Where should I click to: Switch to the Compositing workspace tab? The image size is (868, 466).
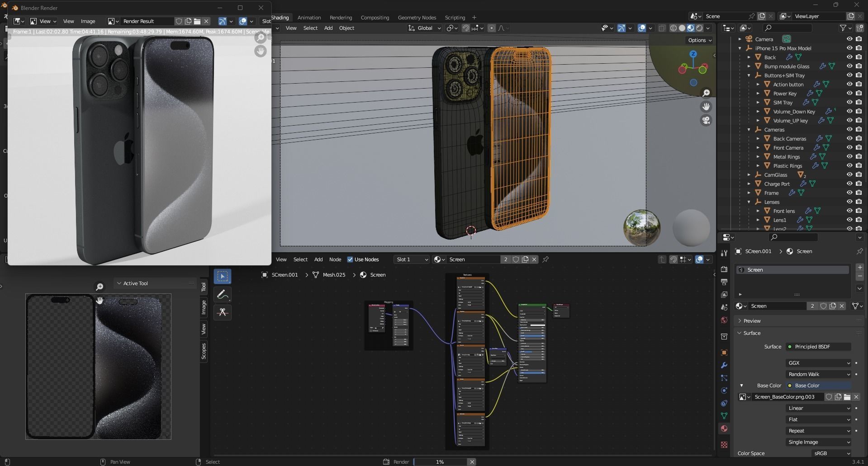(x=375, y=18)
